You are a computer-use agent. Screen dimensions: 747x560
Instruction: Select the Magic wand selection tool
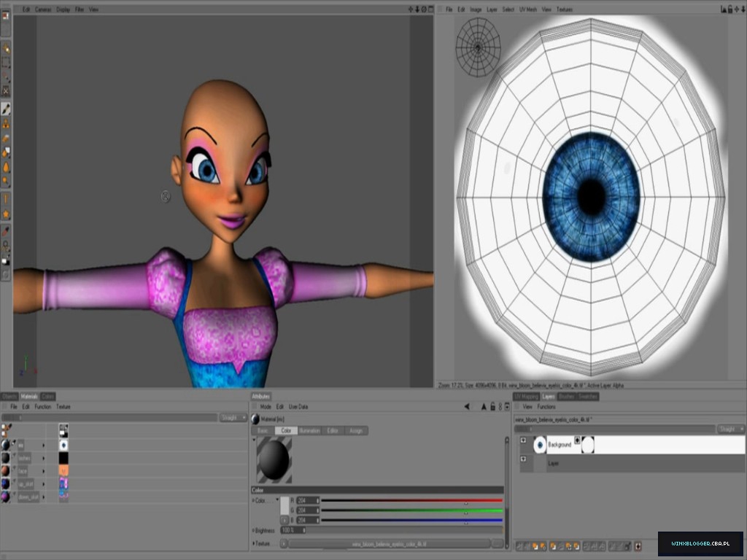(6, 76)
